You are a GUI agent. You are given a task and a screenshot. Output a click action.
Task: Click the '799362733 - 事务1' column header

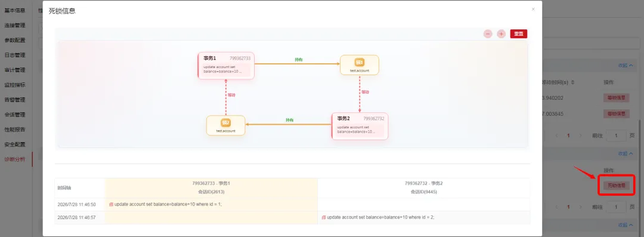tap(211, 183)
